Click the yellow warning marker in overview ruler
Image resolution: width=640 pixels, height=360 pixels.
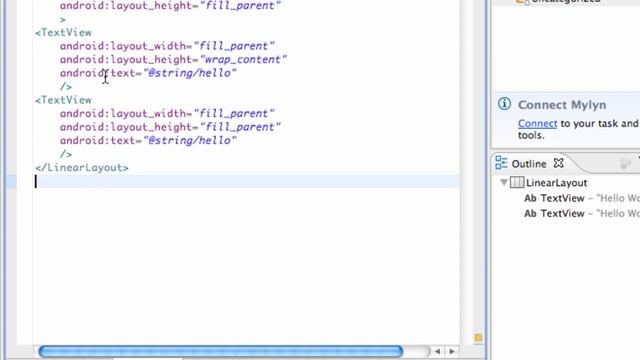(478, 338)
